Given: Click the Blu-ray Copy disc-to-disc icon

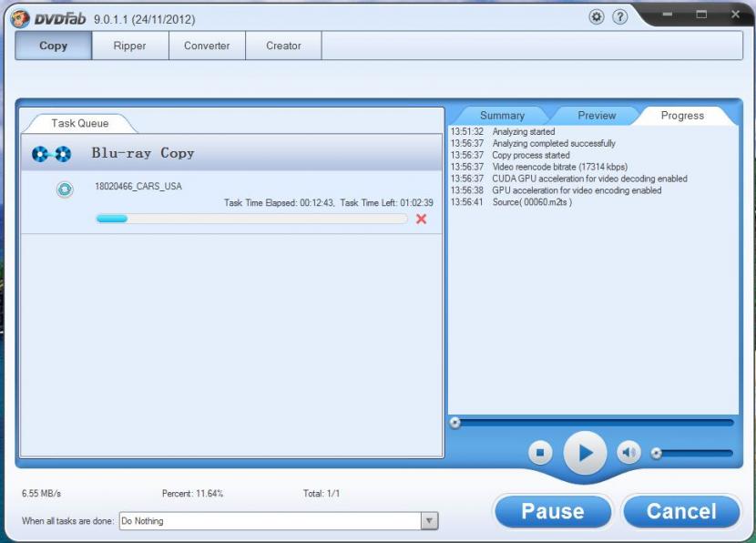Looking at the screenshot, I should point(51,154).
